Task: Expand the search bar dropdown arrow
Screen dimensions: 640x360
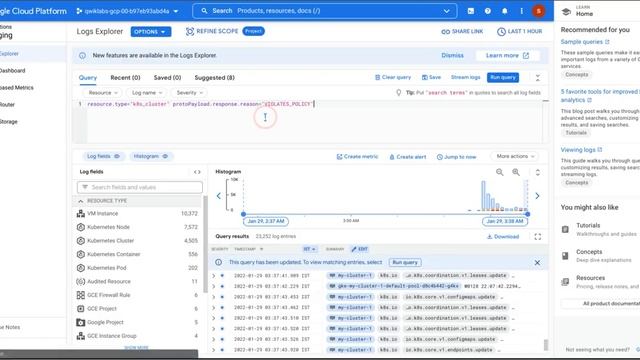Action: 447,11
